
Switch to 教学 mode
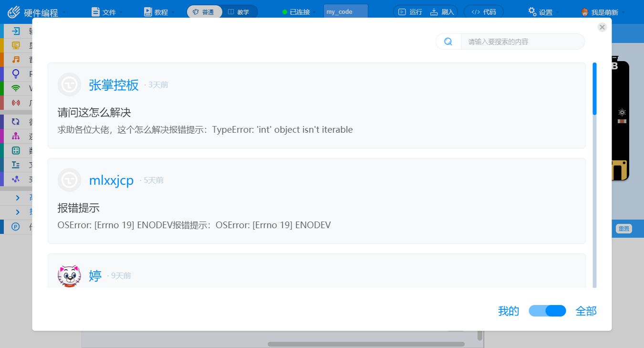(239, 12)
